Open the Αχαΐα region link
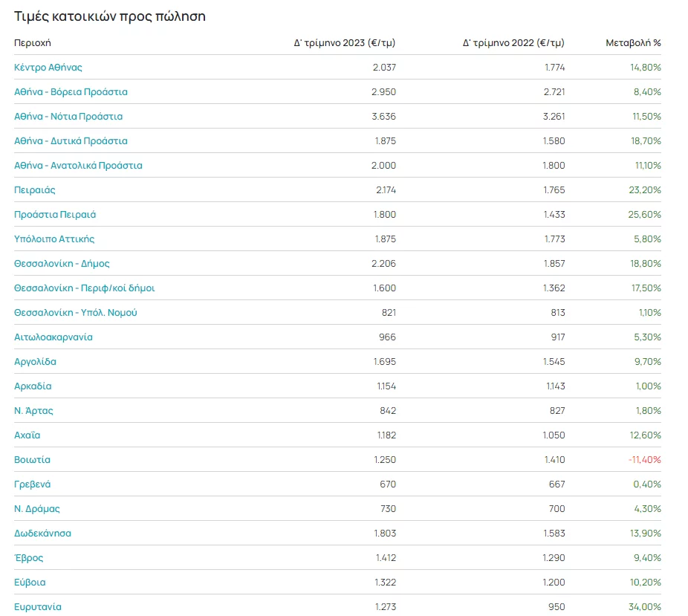This screenshot has height=616, width=688. pos(27,435)
